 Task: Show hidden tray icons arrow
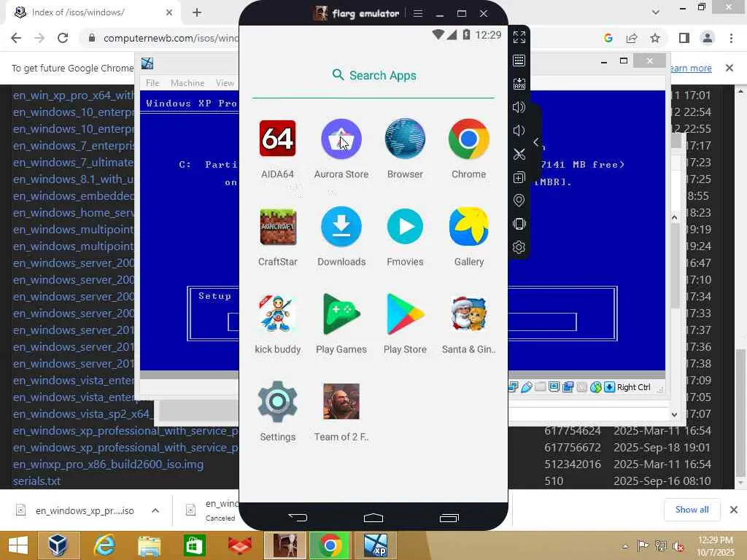tap(625, 546)
